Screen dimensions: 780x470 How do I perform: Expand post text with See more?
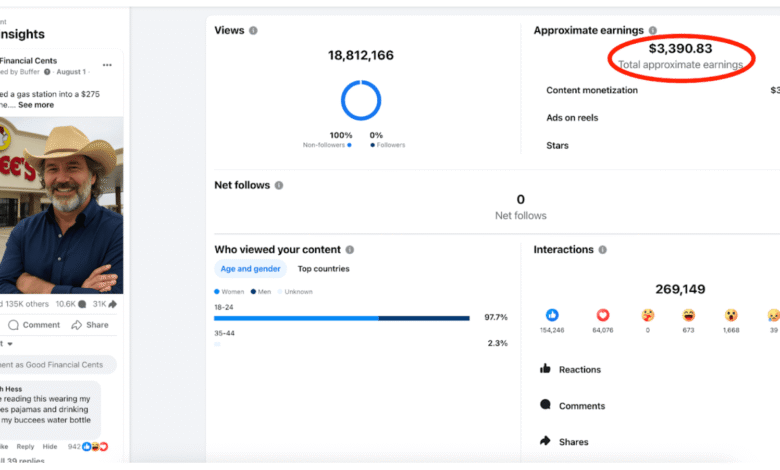point(36,105)
